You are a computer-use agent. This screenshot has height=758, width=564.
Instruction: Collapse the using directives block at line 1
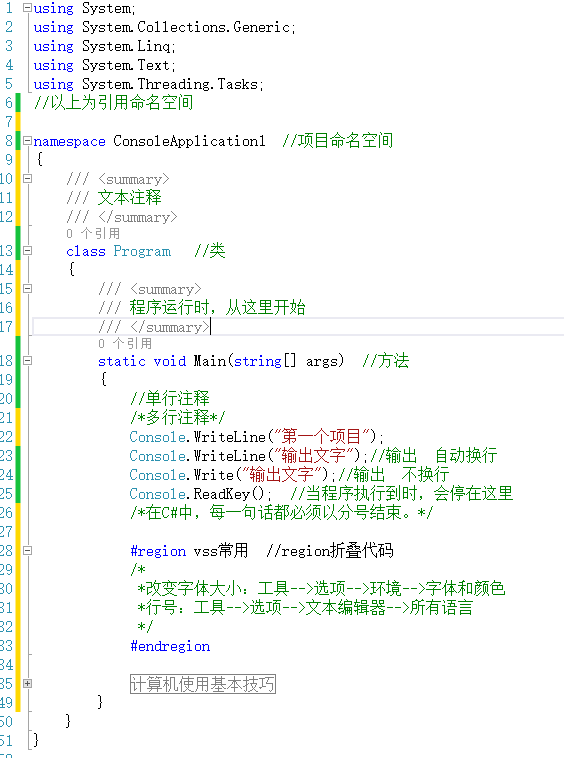tap(28, 8)
